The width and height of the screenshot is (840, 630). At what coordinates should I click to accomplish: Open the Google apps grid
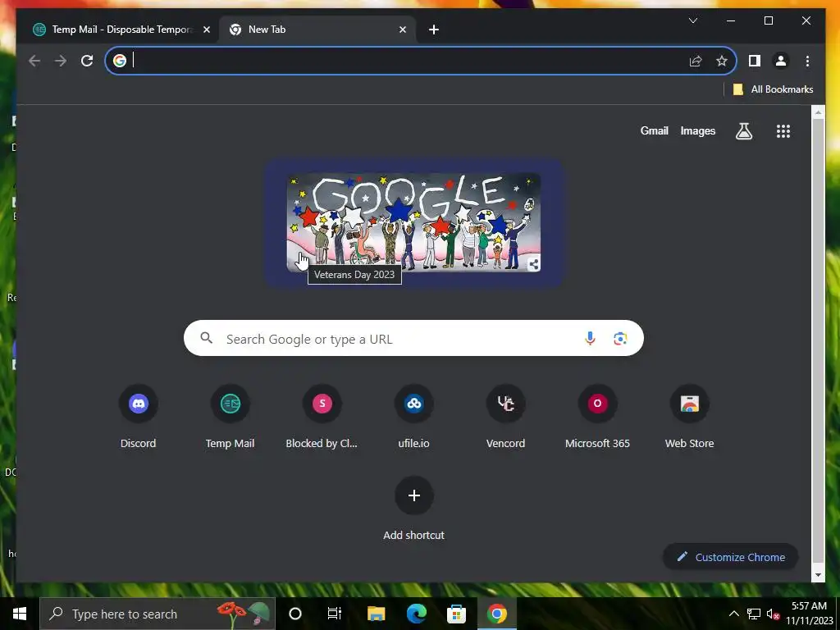click(783, 130)
